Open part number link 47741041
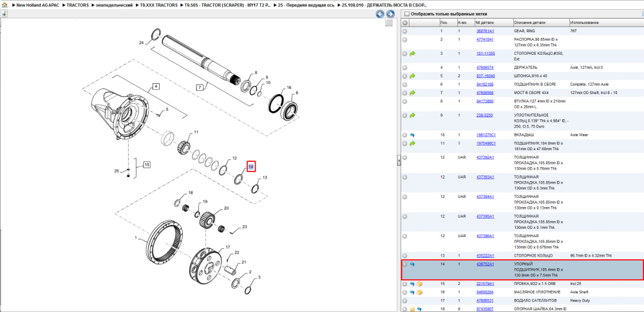 pyautogui.click(x=485, y=39)
